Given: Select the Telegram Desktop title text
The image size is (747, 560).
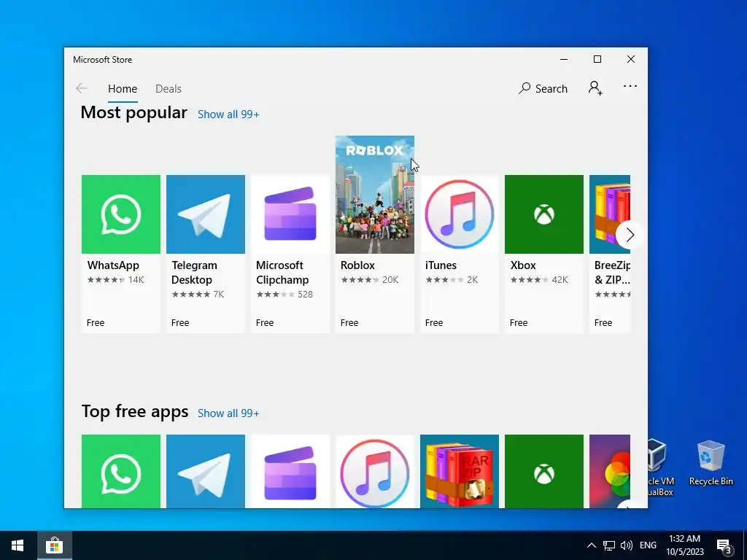Looking at the screenshot, I should (x=194, y=273).
